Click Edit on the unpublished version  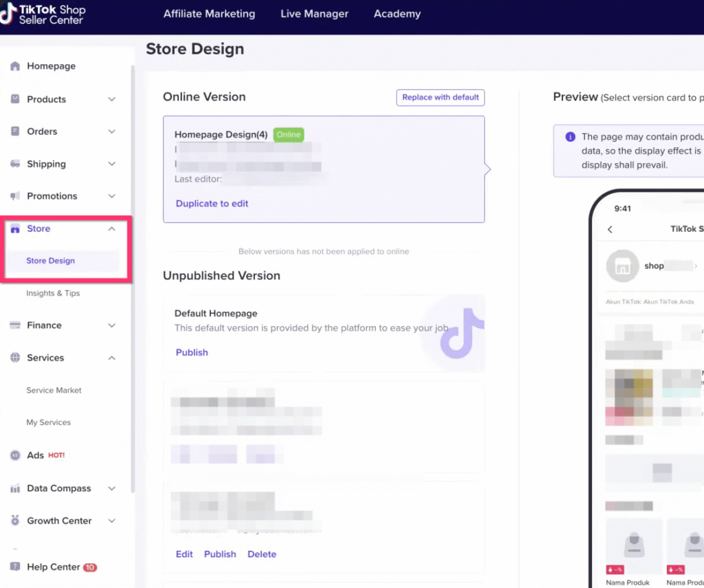click(x=184, y=554)
